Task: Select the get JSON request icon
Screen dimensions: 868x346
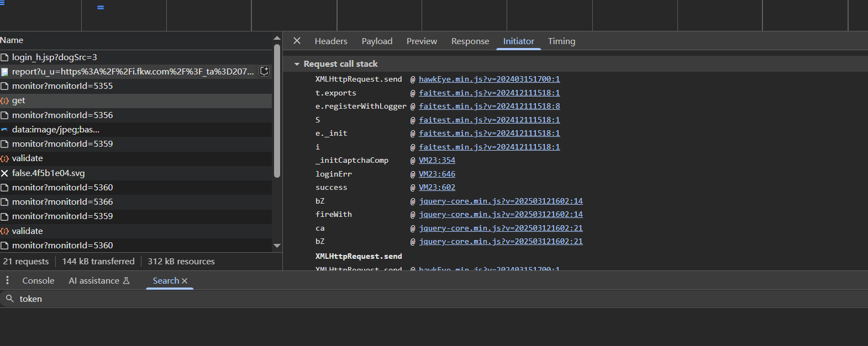Action: [5, 100]
